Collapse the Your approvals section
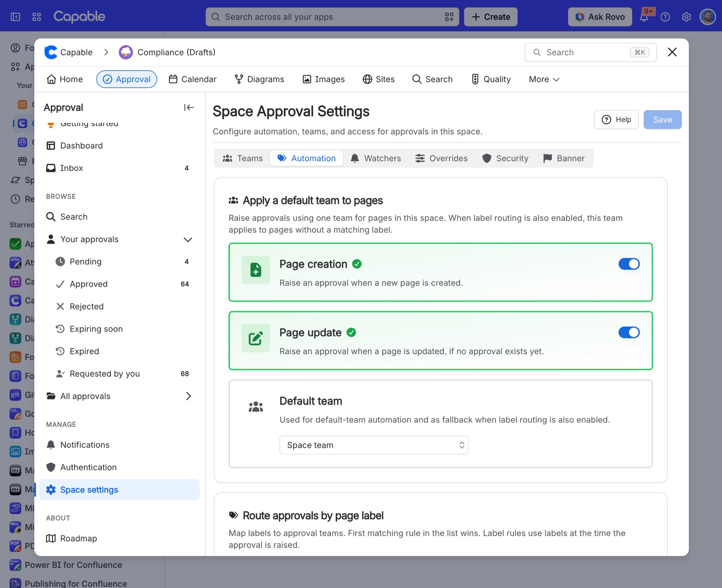The width and height of the screenshot is (722, 588). click(x=188, y=240)
